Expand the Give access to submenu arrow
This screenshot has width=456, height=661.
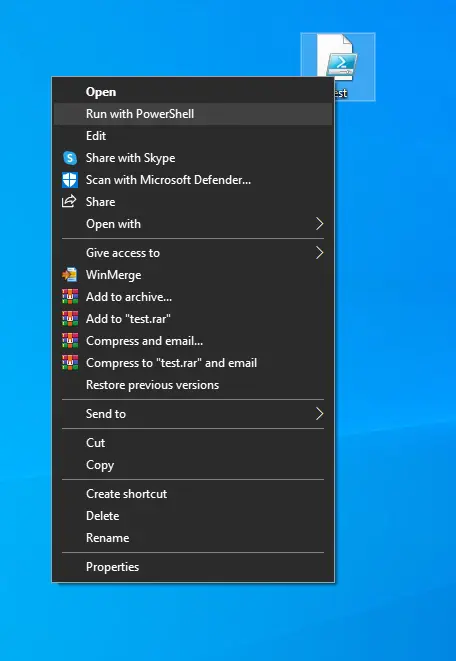click(x=319, y=253)
